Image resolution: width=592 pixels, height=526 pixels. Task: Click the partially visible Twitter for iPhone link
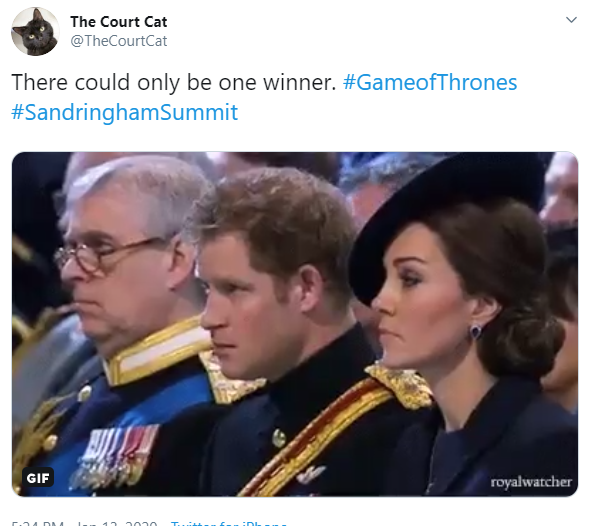coord(228,523)
